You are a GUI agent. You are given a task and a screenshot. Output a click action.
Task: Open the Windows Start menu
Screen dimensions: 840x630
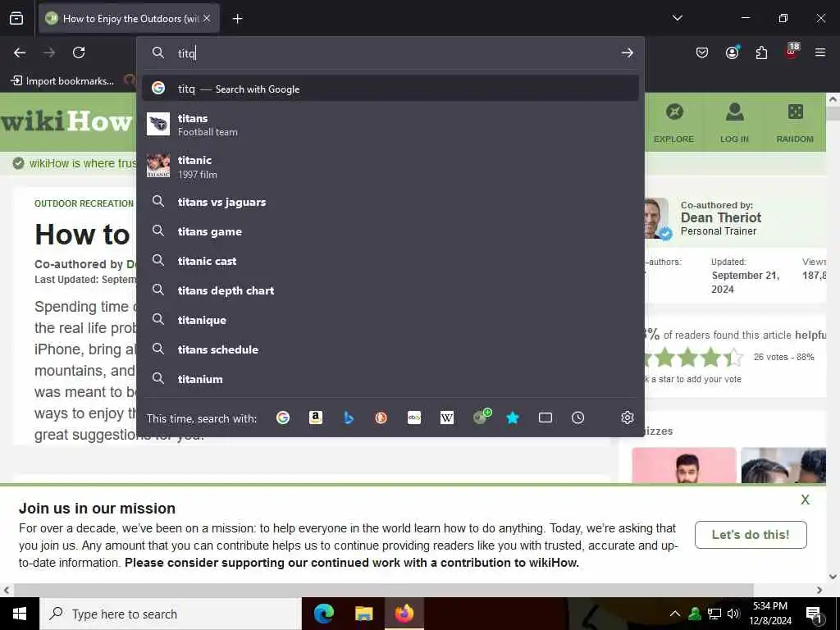(20, 614)
